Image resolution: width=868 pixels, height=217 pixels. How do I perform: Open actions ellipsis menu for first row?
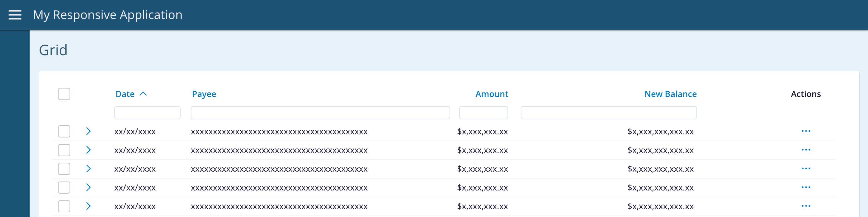point(806,131)
